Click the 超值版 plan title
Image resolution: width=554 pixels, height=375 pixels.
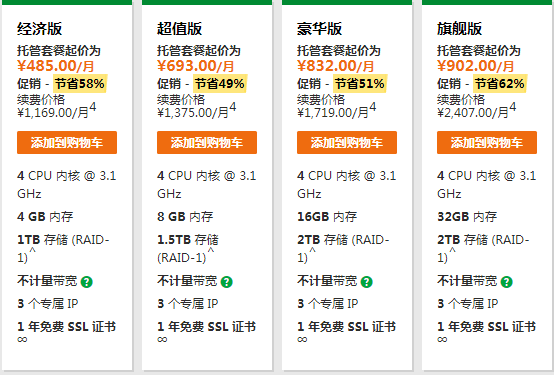point(179,29)
